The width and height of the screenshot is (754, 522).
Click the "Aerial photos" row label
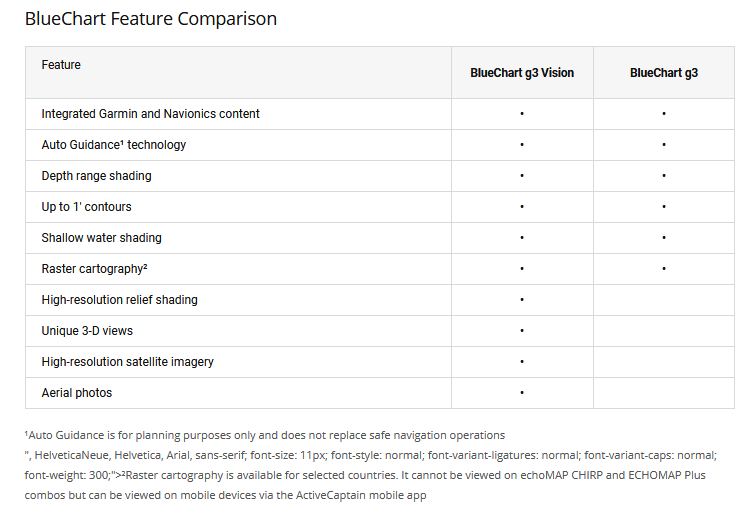coord(77,393)
